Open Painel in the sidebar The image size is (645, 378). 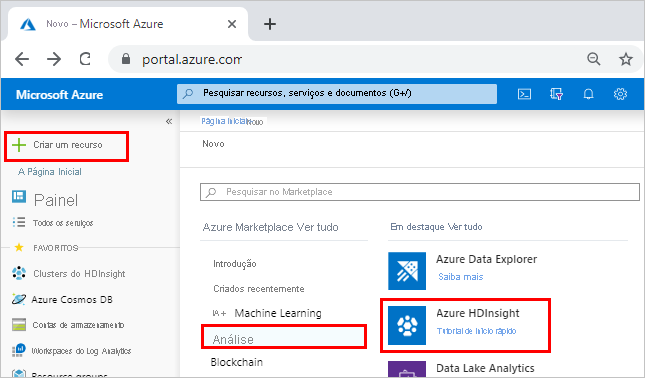coord(56,200)
